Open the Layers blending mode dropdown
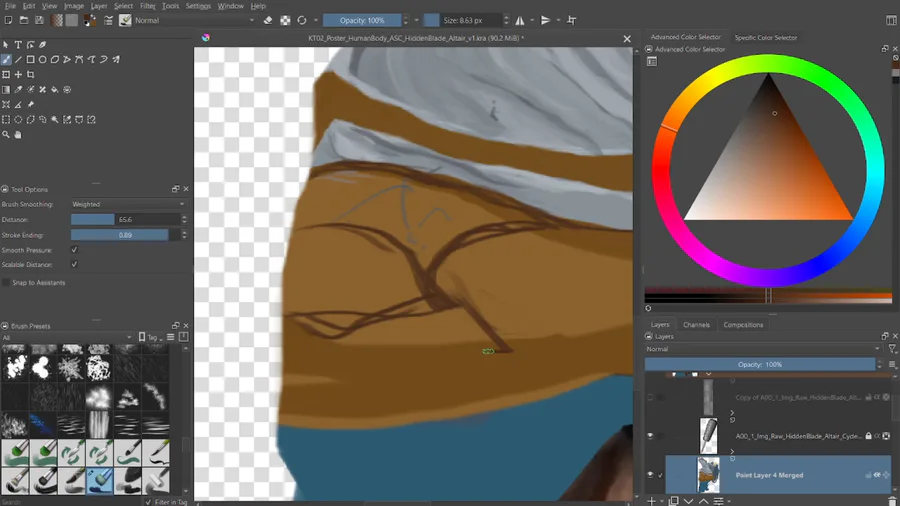 [763, 349]
